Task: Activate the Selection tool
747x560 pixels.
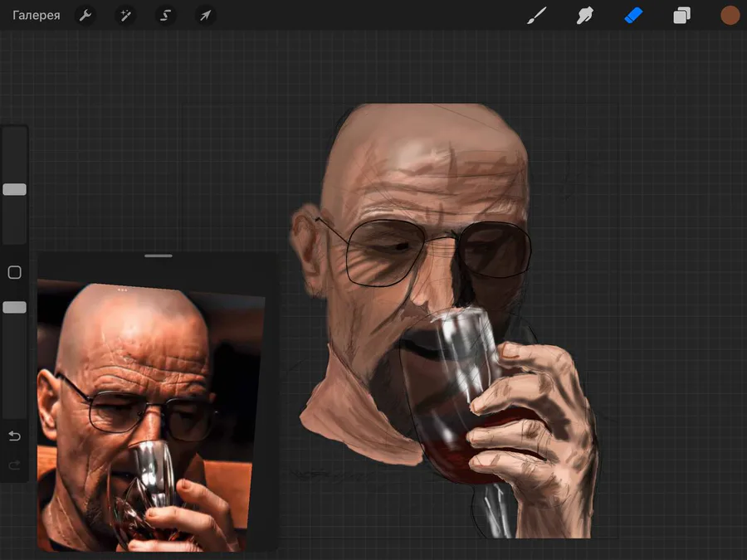Action: (x=165, y=15)
